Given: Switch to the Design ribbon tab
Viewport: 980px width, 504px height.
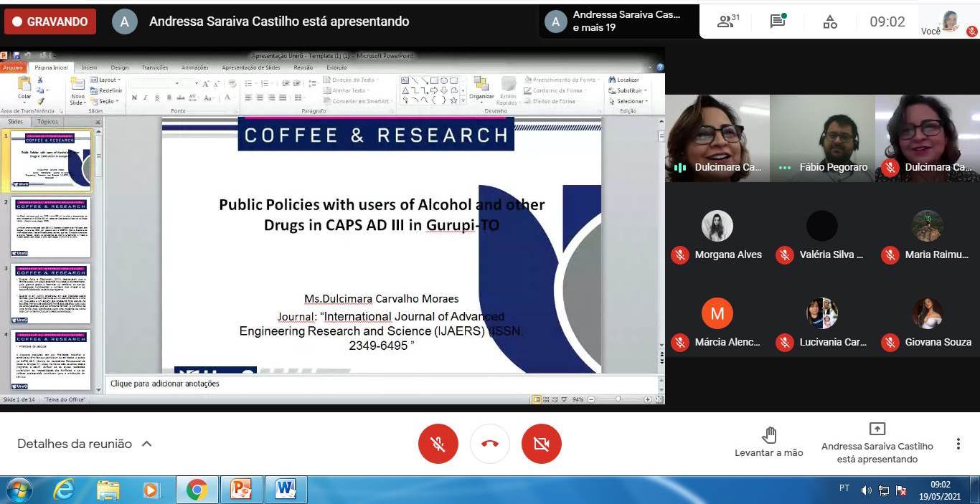Looking at the screenshot, I should coord(120,67).
